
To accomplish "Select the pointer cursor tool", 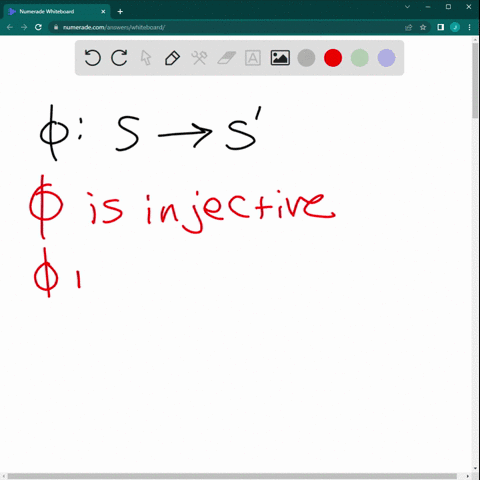I will [x=146, y=58].
